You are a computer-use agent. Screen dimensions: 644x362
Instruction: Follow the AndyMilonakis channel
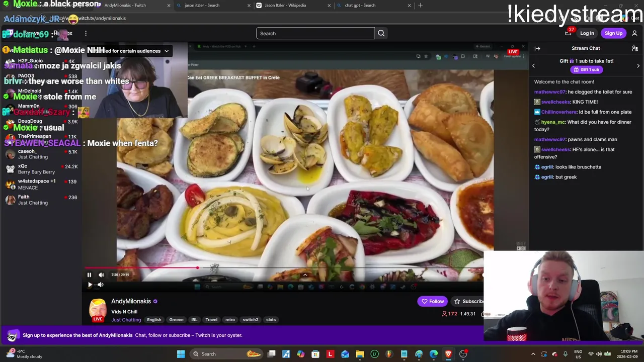(433, 301)
